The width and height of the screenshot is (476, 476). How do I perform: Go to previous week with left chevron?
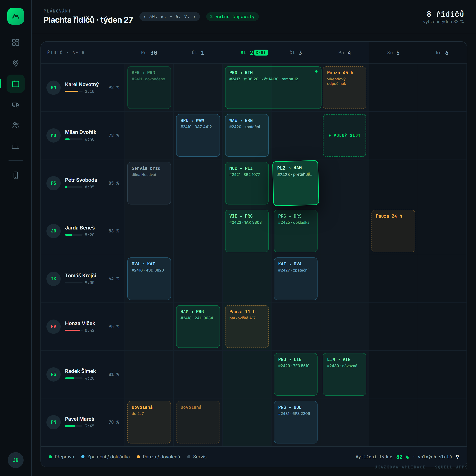145,17
